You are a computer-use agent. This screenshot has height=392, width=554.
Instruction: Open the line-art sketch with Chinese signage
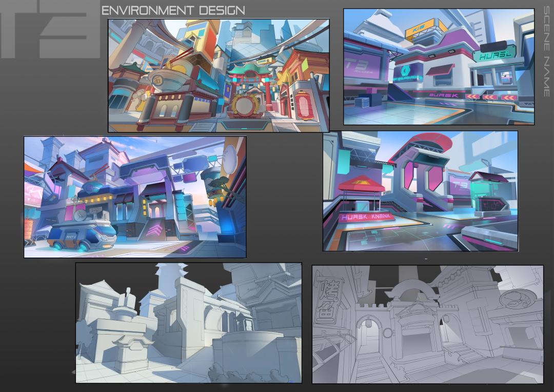click(428, 324)
